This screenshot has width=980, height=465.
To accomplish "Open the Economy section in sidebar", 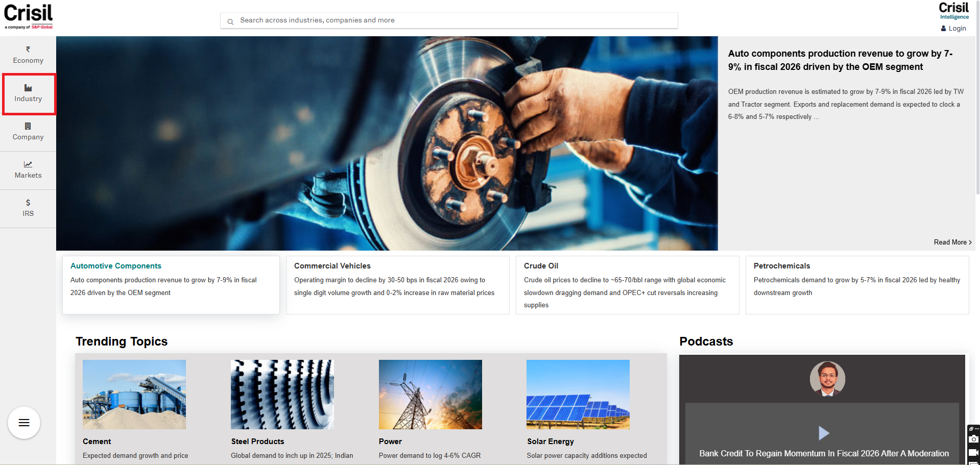I will 28,55.
